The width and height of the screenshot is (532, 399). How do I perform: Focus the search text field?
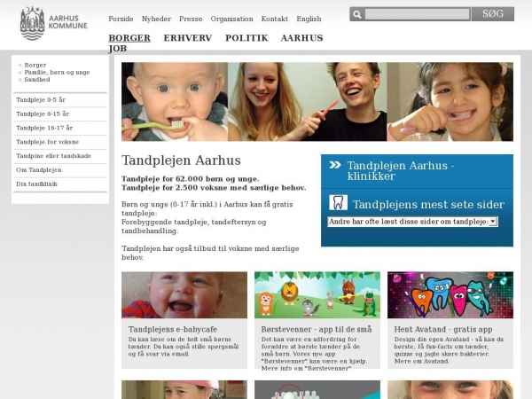(x=417, y=14)
